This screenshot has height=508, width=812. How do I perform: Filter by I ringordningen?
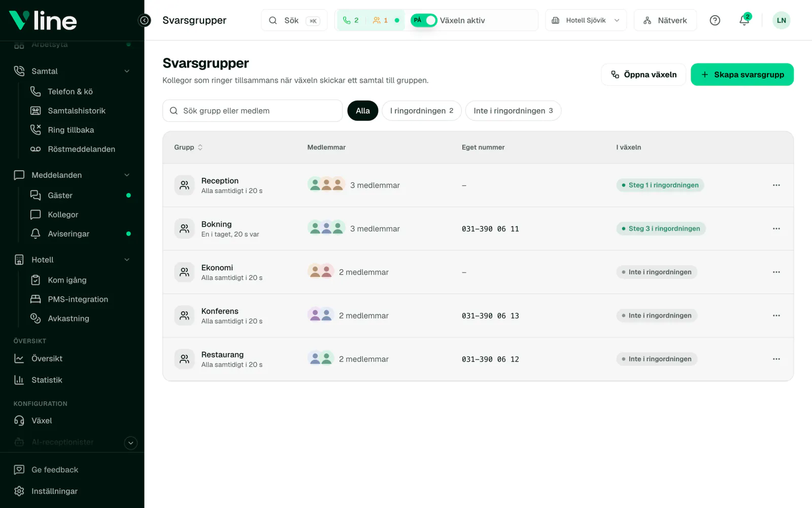click(x=422, y=111)
